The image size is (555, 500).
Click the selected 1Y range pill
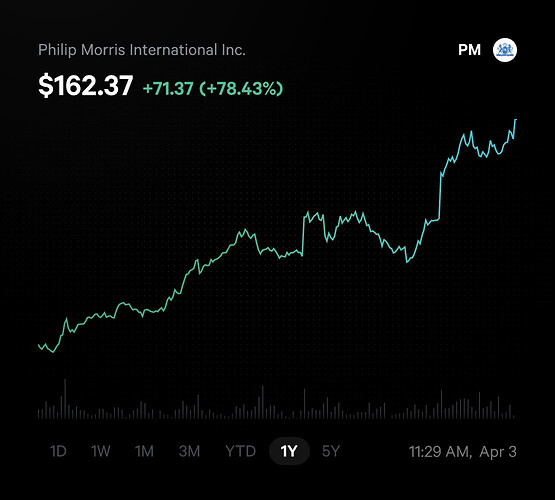pyautogui.click(x=289, y=451)
